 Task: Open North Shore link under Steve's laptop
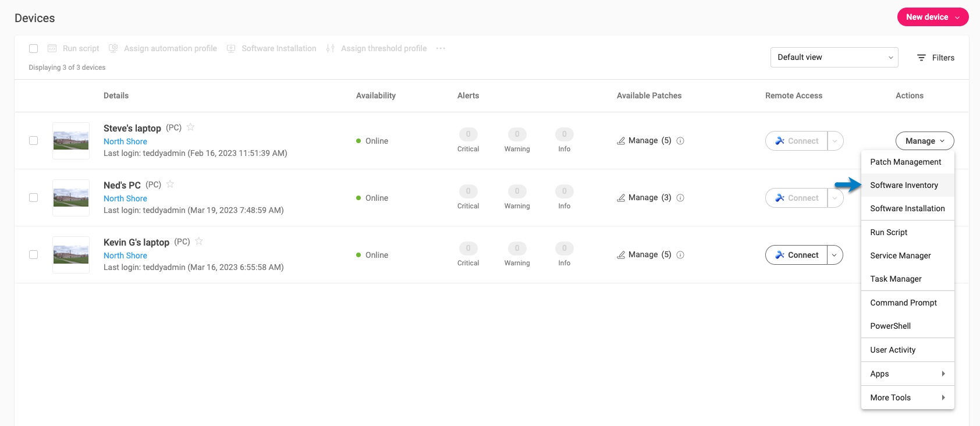point(125,141)
